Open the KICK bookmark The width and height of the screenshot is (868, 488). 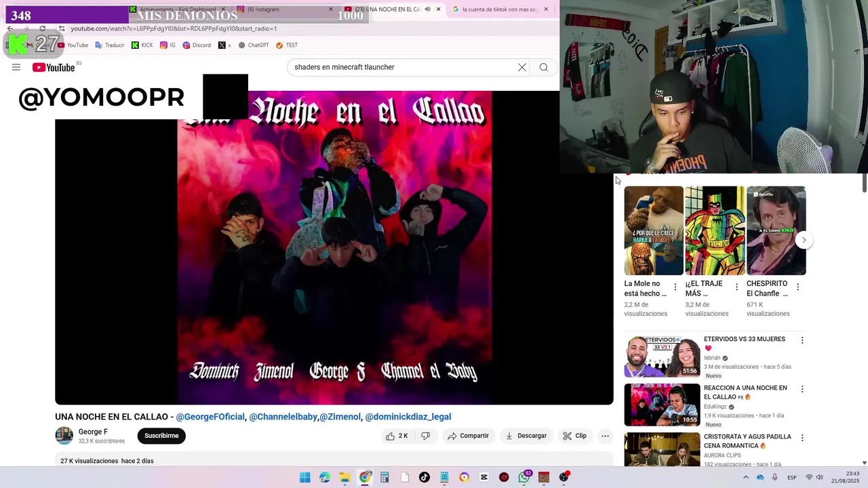click(142, 45)
